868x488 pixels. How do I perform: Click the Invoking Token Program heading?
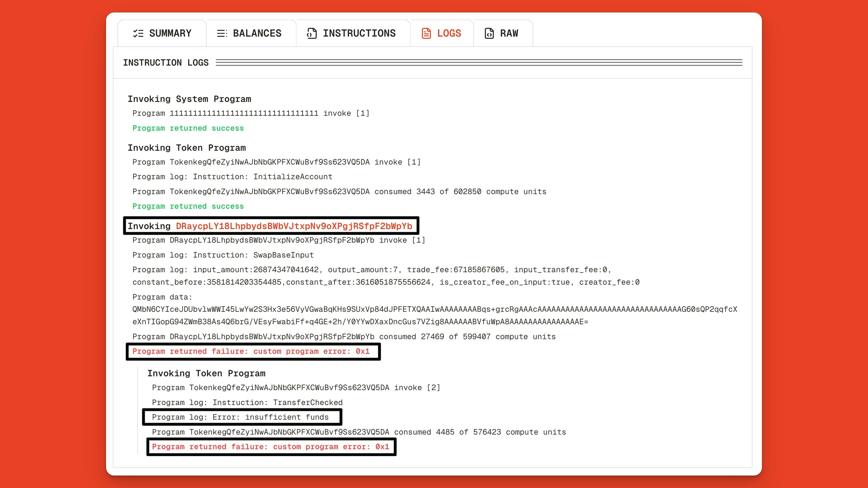(x=186, y=148)
